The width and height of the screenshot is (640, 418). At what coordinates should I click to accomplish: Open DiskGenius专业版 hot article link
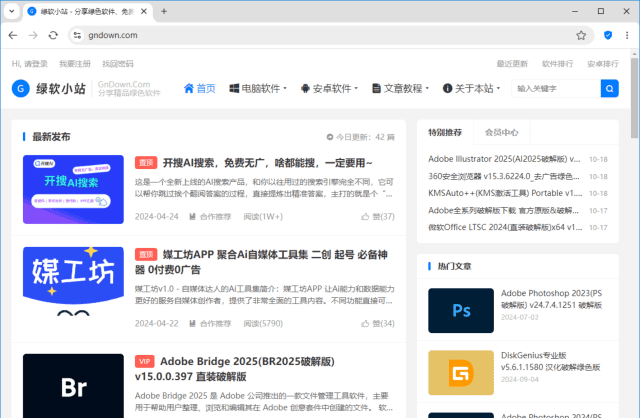[551, 361]
